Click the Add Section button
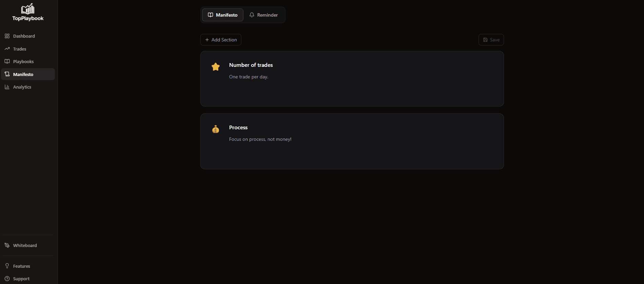This screenshot has height=284, width=644. (221, 39)
